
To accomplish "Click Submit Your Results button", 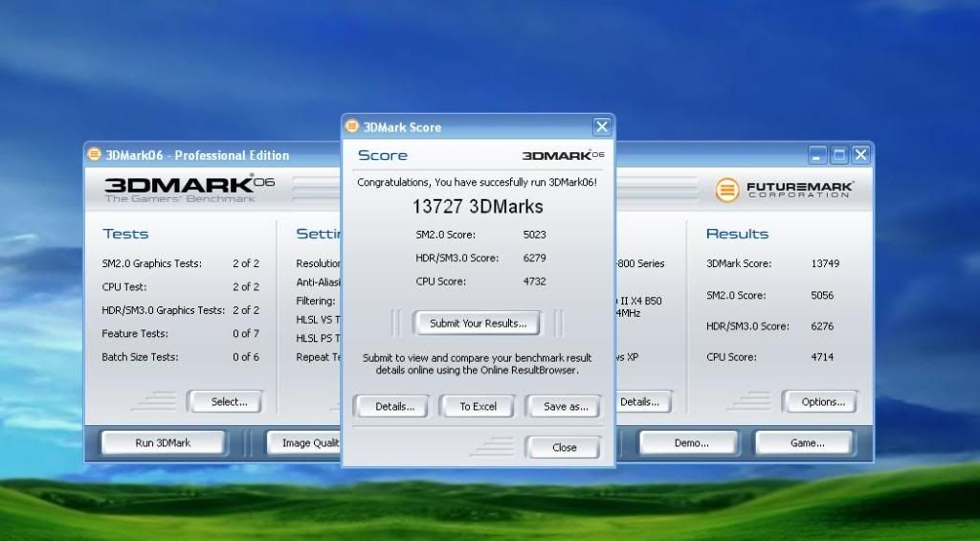I will click(x=478, y=324).
